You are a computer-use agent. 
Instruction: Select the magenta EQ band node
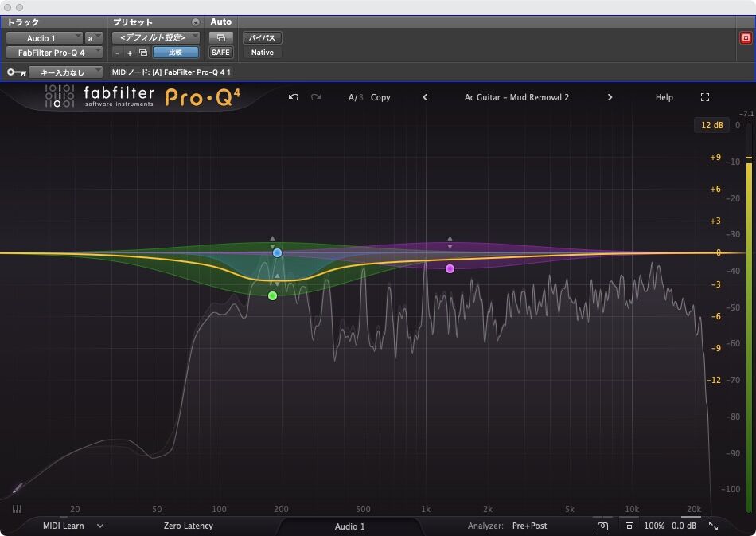point(450,268)
